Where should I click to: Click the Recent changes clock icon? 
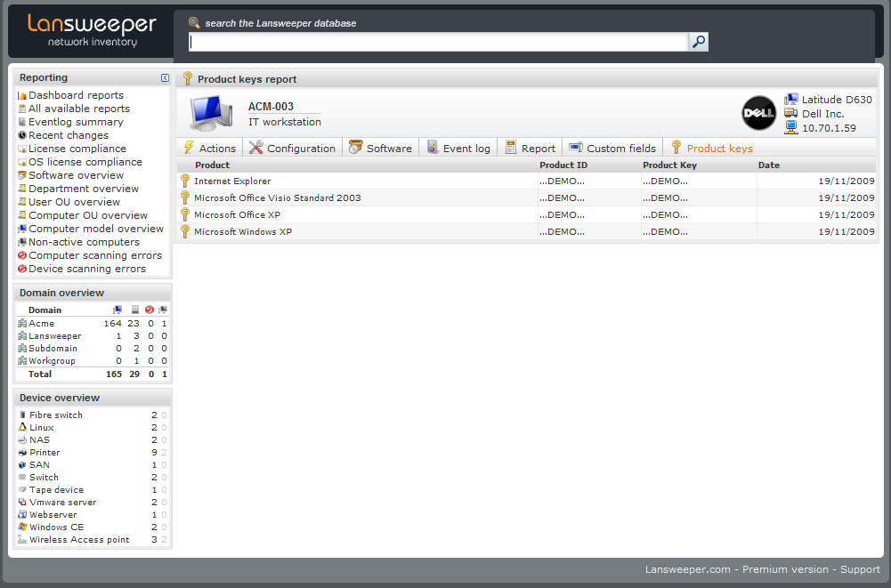pyautogui.click(x=22, y=135)
